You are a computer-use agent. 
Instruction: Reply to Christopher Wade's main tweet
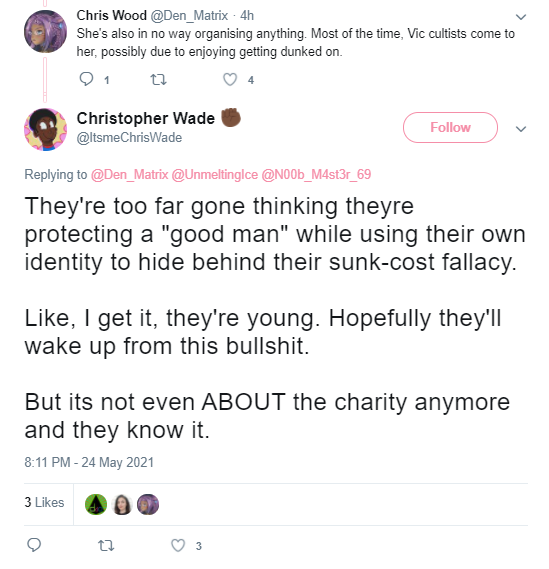(x=34, y=545)
